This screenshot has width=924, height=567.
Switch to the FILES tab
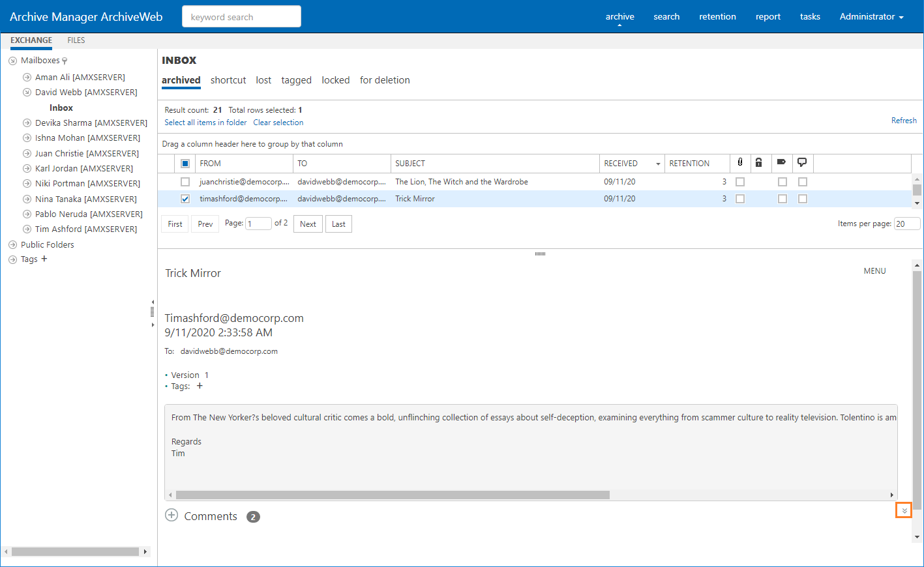pyautogui.click(x=76, y=40)
